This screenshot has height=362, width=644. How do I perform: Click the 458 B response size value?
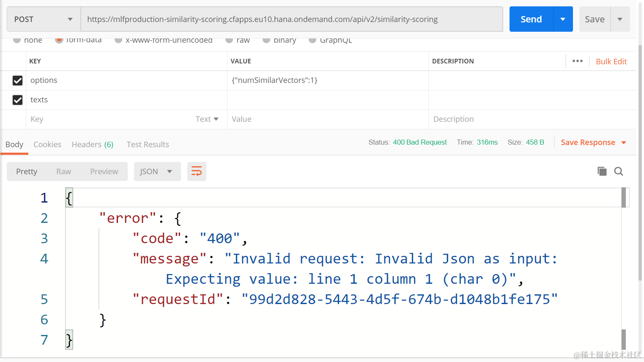[x=535, y=142]
